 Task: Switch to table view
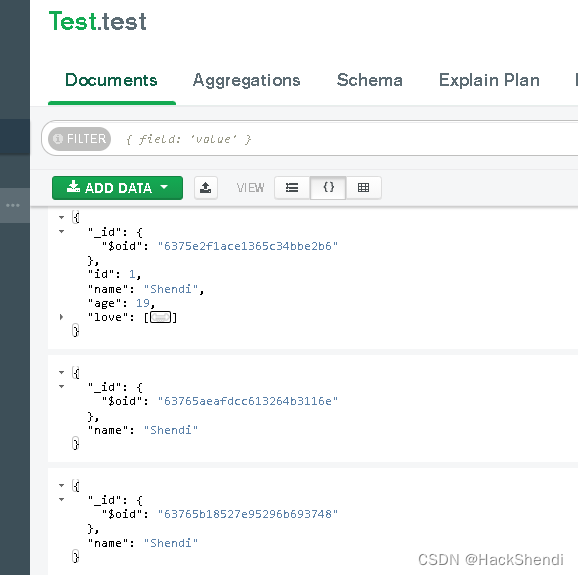click(x=363, y=188)
